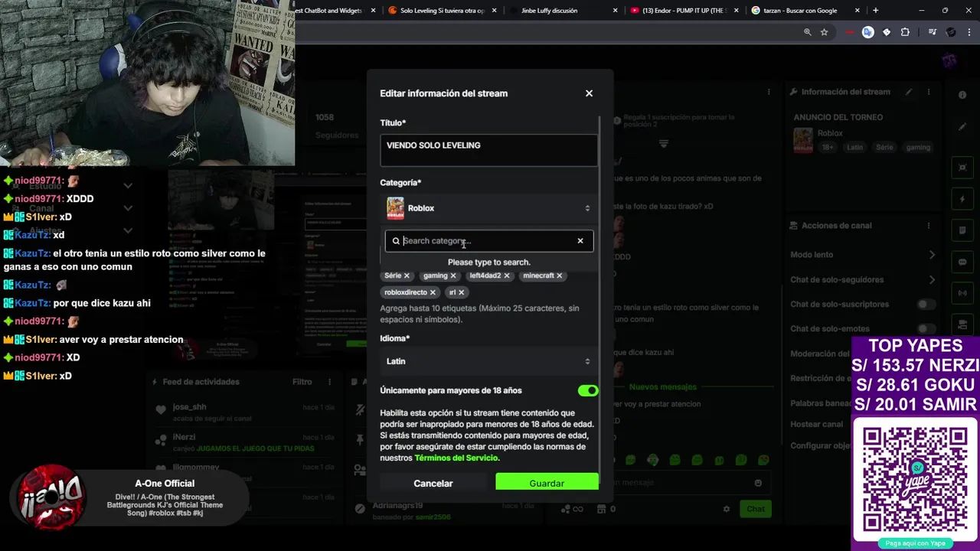
Task: Remove the Série tag
Action: (x=407, y=275)
